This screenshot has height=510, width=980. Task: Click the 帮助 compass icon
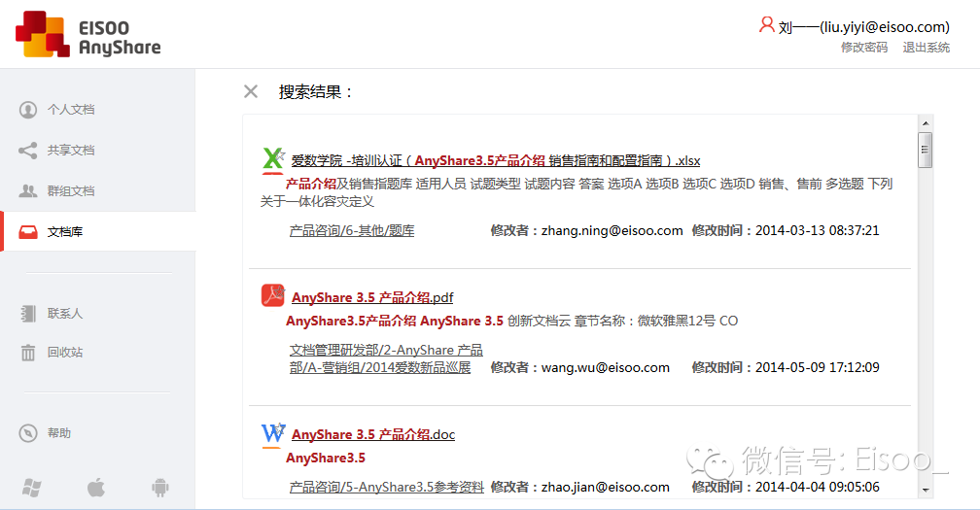[x=28, y=433]
